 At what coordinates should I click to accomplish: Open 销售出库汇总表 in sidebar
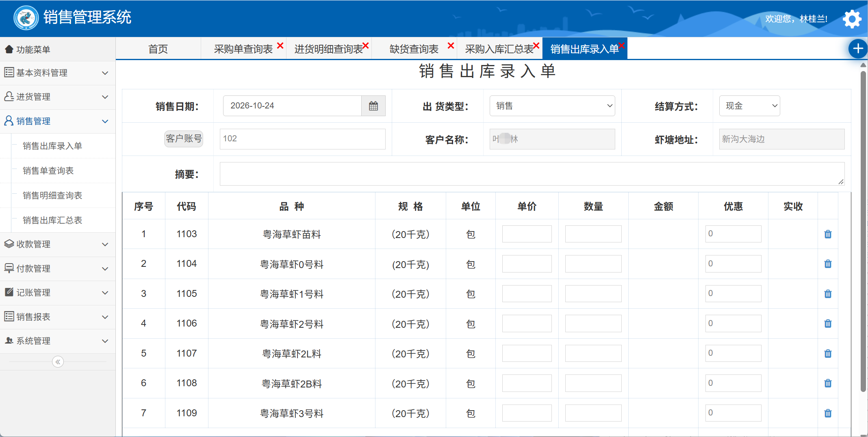click(52, 221)
